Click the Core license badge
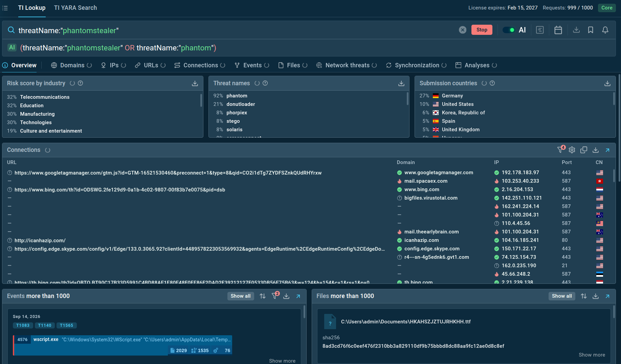 (x=607, y=8)
